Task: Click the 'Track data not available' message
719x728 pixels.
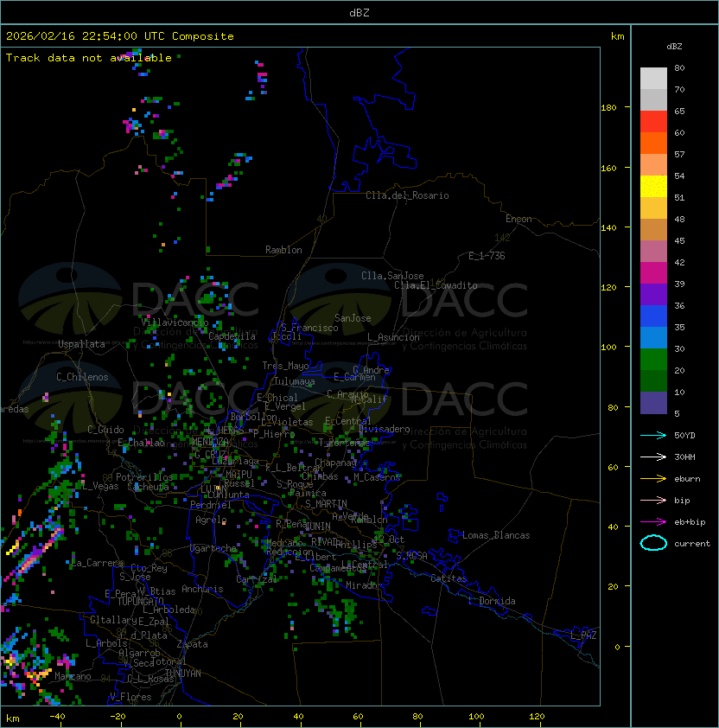Action: coord(89,58)
